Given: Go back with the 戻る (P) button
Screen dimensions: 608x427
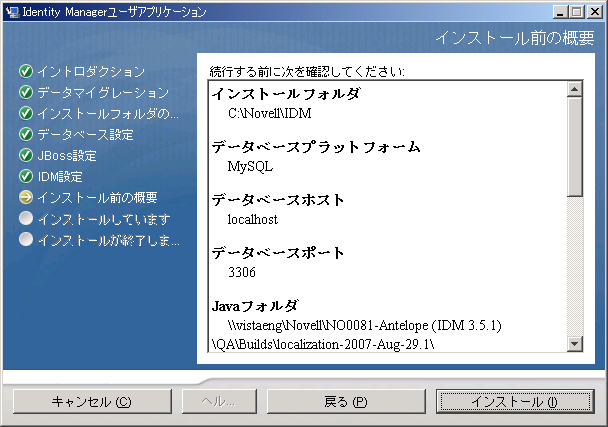Looking at the screenshot, I should (346, 402).
